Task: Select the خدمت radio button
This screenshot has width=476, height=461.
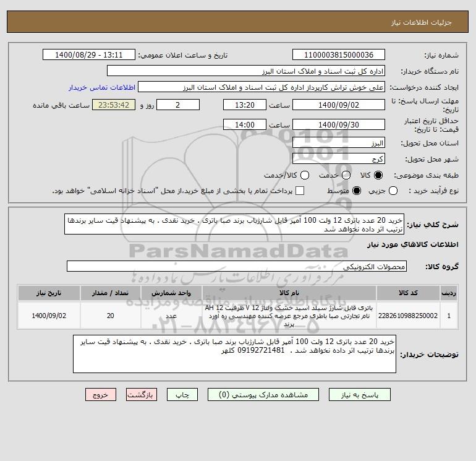Action: (346, 175)
